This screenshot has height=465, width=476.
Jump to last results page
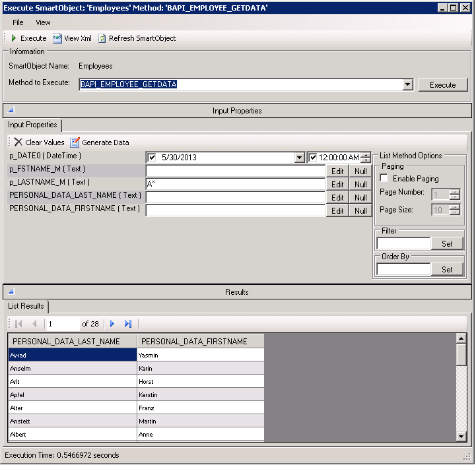[x=128, y=324]
